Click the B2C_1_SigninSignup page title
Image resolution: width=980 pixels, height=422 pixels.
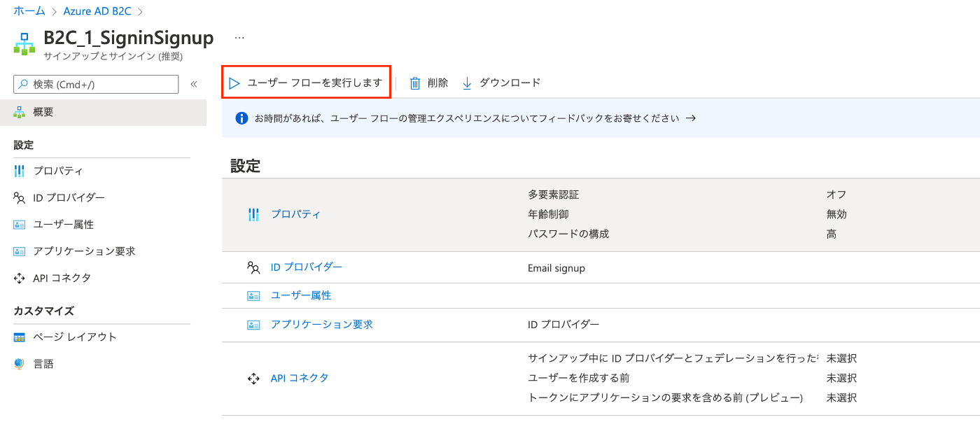click(x=129, y=38)
